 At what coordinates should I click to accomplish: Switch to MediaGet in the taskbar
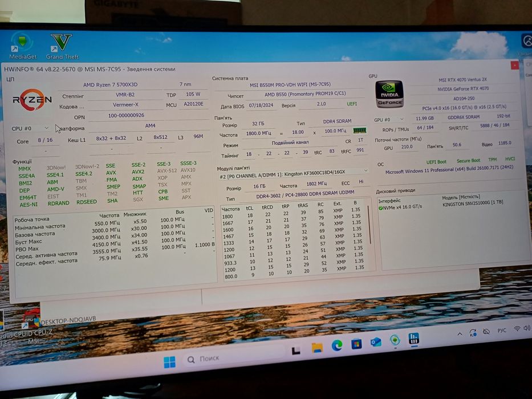(395, 340)
